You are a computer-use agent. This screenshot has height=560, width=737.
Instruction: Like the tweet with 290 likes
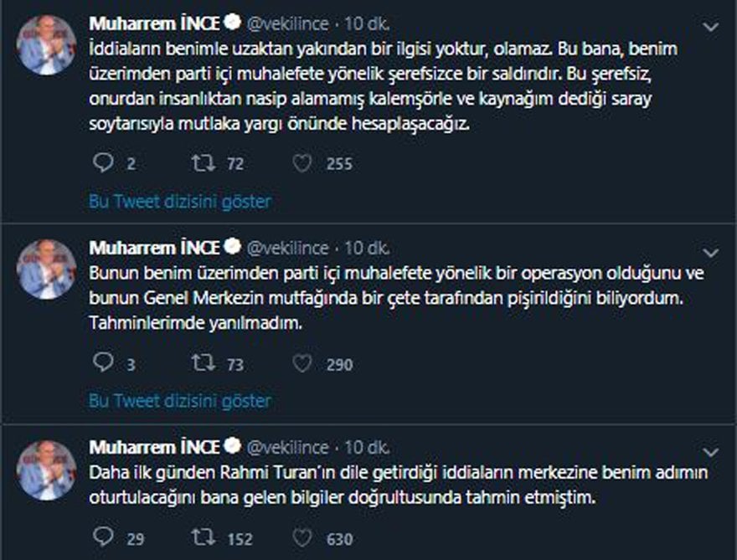tap(302, 363)
